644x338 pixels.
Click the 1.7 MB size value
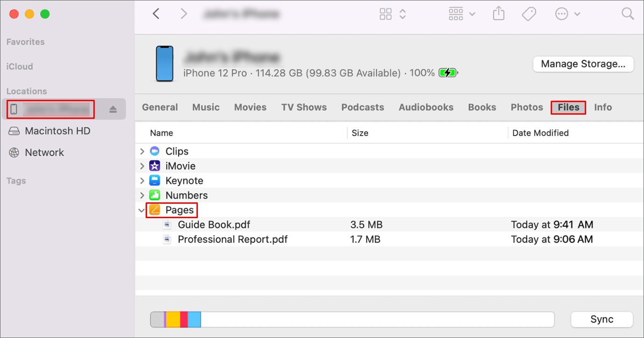365,240
